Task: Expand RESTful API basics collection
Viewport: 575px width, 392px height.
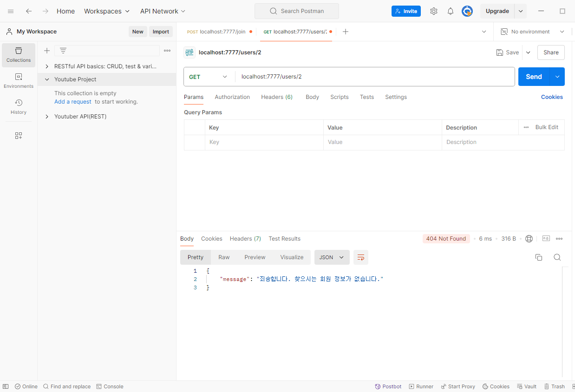Action: point(47,66)
